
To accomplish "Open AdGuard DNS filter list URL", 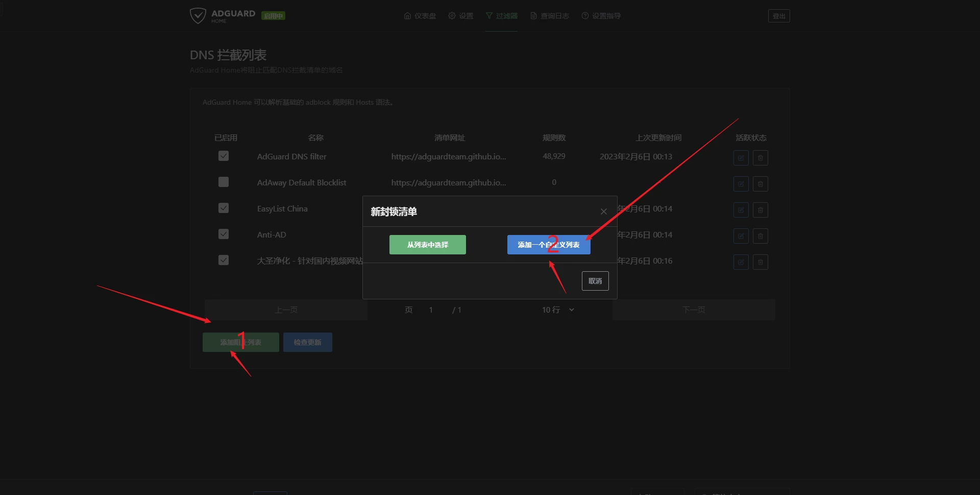I will [x=449, y=157].
